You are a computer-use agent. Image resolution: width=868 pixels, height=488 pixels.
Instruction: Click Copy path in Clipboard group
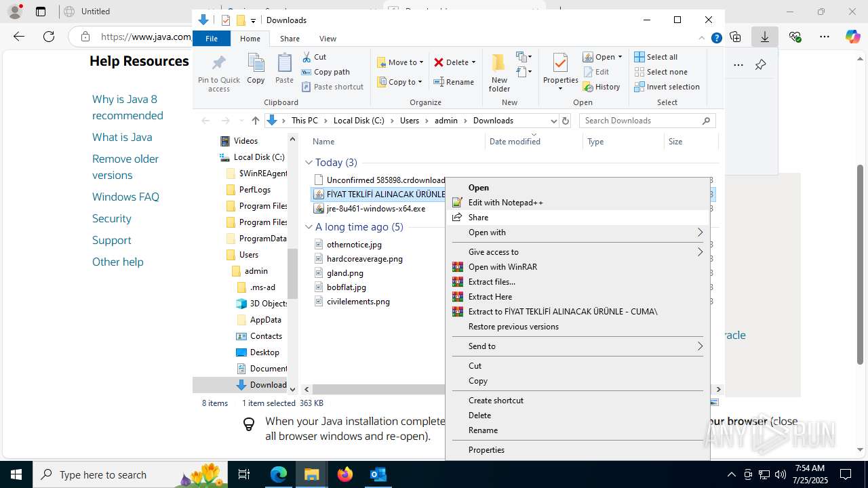pos(325,72)
